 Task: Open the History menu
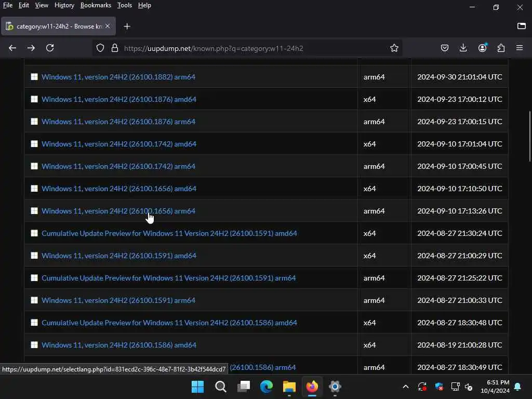pyautogui.click(x=64, y=5)
